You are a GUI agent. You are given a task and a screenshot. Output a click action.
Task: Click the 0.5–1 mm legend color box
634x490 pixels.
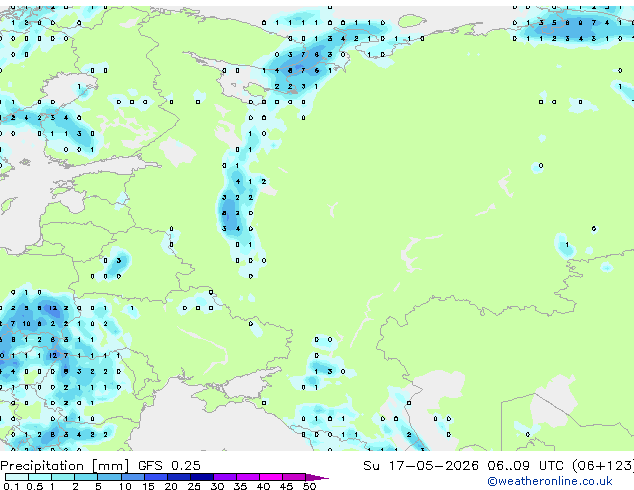click(x=40, y=477)
